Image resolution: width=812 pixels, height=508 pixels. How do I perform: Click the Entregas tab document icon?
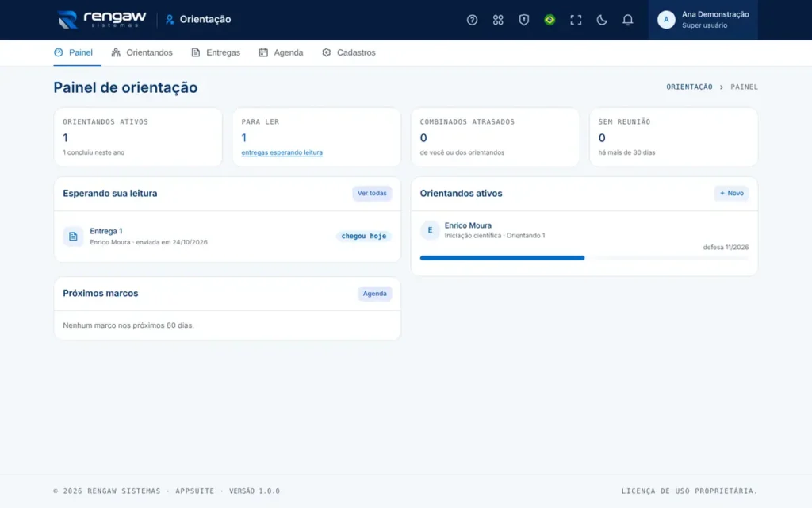pos(195,52)
